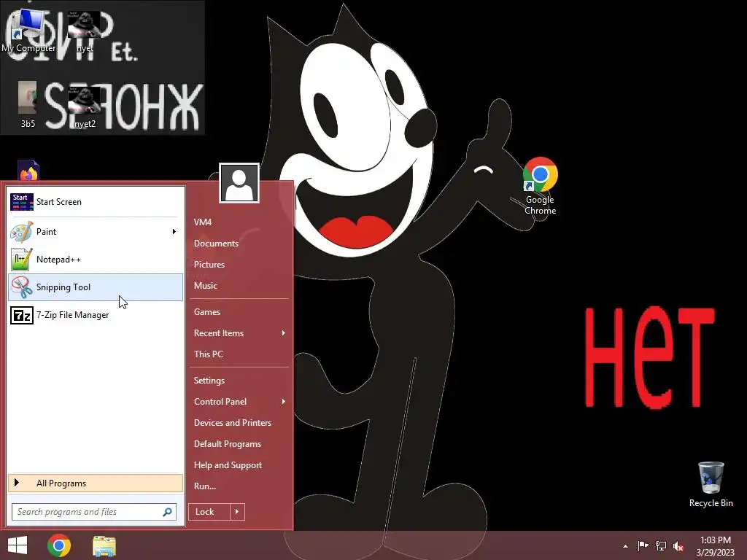
Task: Select the Firefox desktop icon
Action: pos(28,171)
